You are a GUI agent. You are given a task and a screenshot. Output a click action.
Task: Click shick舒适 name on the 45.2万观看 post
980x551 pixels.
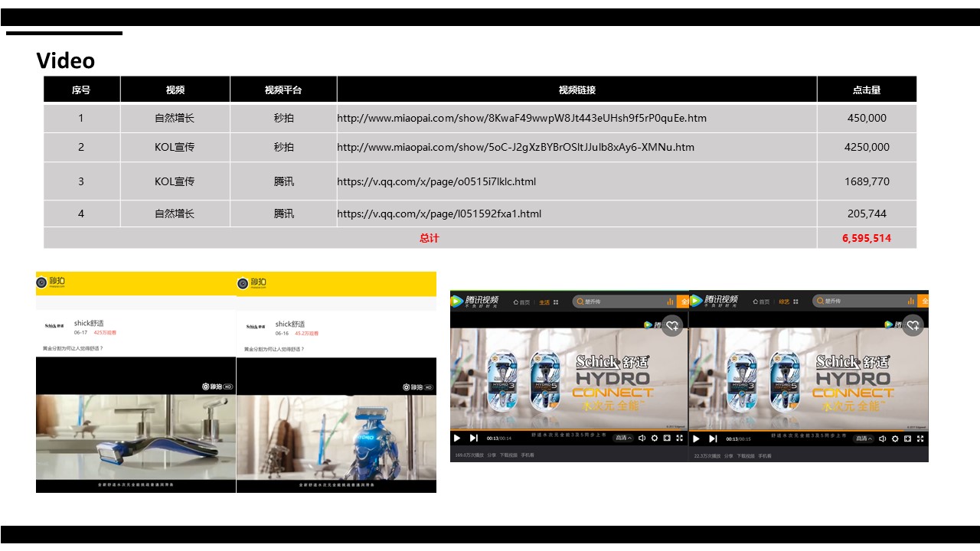(290, 324)
